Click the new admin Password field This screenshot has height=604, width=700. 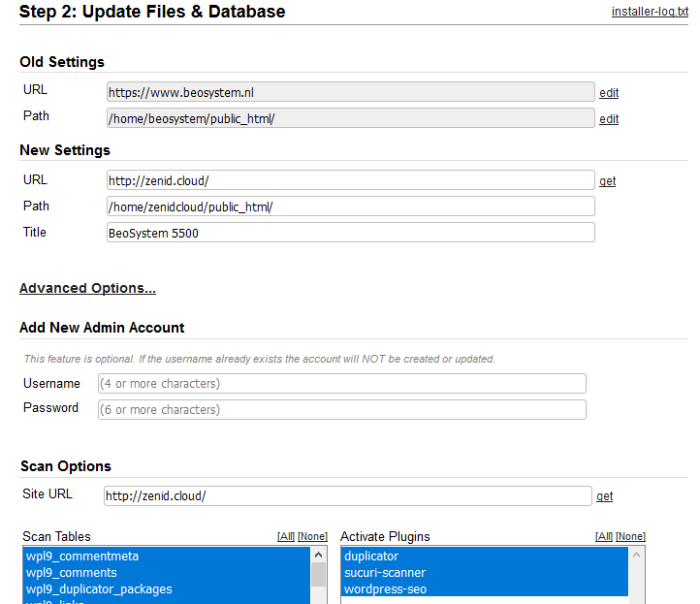tap(342, 410)
